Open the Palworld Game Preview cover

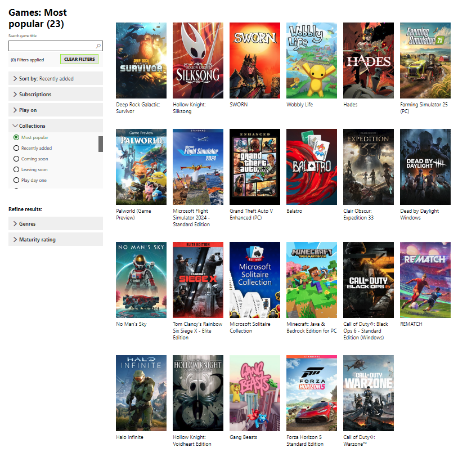[141, 167]
